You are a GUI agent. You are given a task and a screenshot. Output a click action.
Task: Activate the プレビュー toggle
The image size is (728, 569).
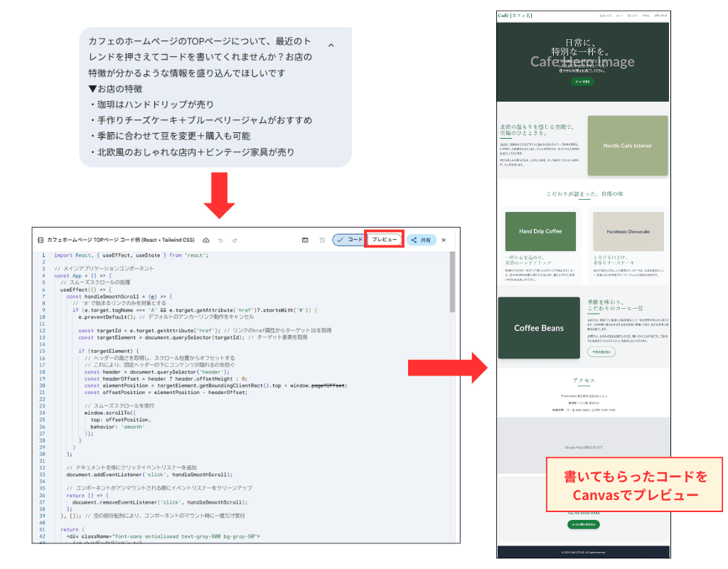tap(384, 240)
